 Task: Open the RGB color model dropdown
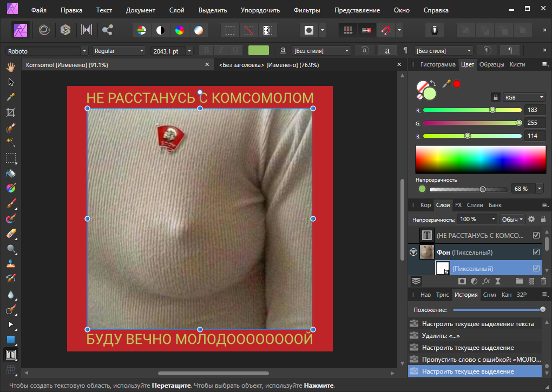pos(524,97)
